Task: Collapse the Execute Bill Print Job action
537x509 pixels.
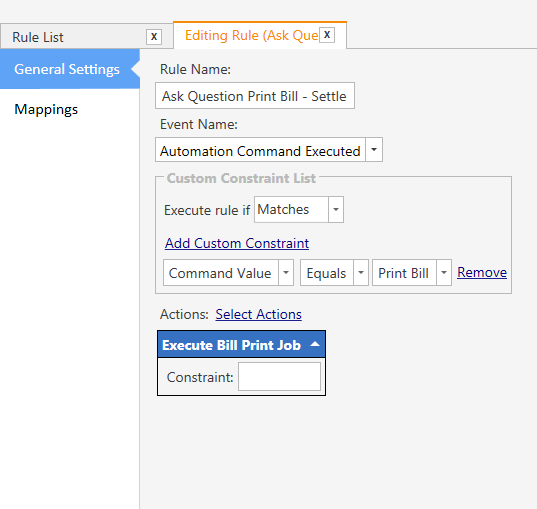Action: tap(315, 344)
